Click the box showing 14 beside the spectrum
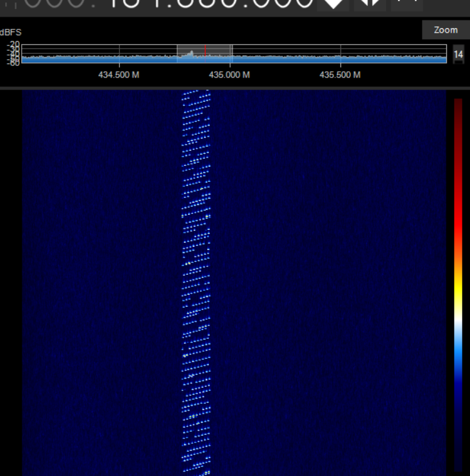 458,54
